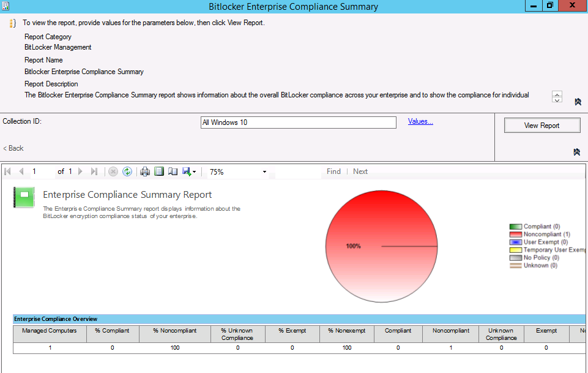Open export save dropdown
This screenshot has width=588, height=373.
189,171
